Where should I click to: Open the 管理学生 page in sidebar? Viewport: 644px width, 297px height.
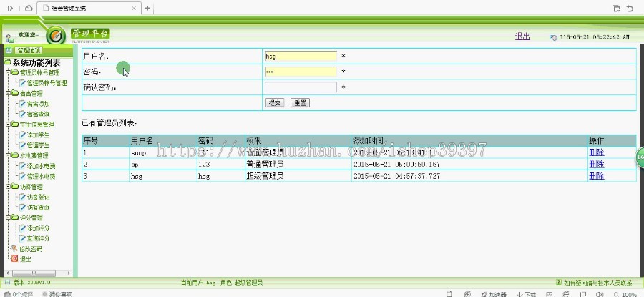coord(38,145)
